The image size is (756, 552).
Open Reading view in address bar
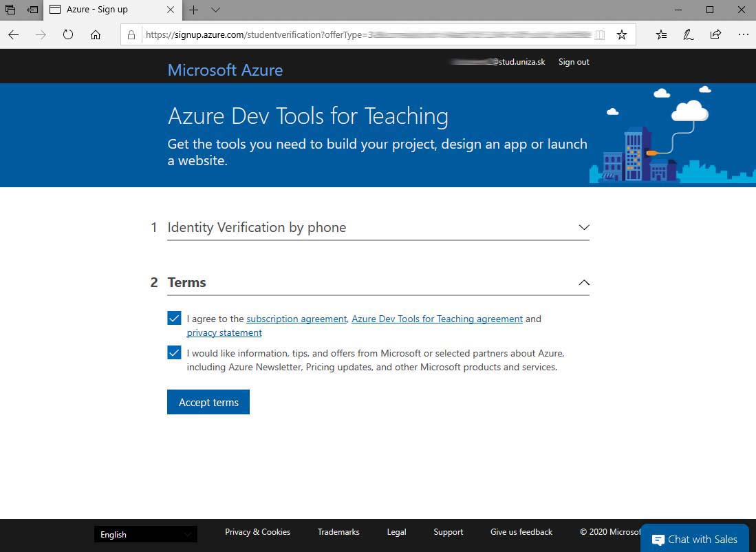(x=600, y=34)
